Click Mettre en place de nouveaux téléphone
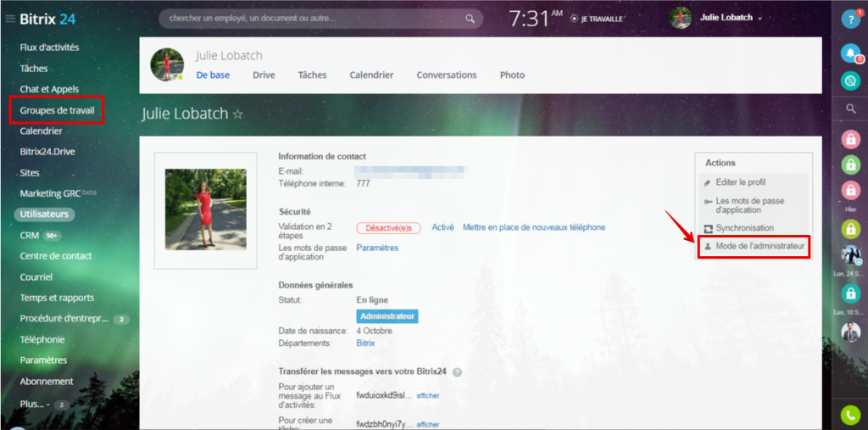Image resolution: width=868 pixels, height=430 pixels. click(x=534, y=228)
